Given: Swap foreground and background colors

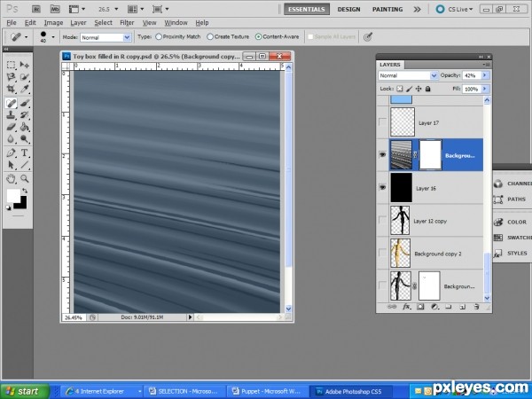Looking at the screenshot, I should click(x=25, y=191).
